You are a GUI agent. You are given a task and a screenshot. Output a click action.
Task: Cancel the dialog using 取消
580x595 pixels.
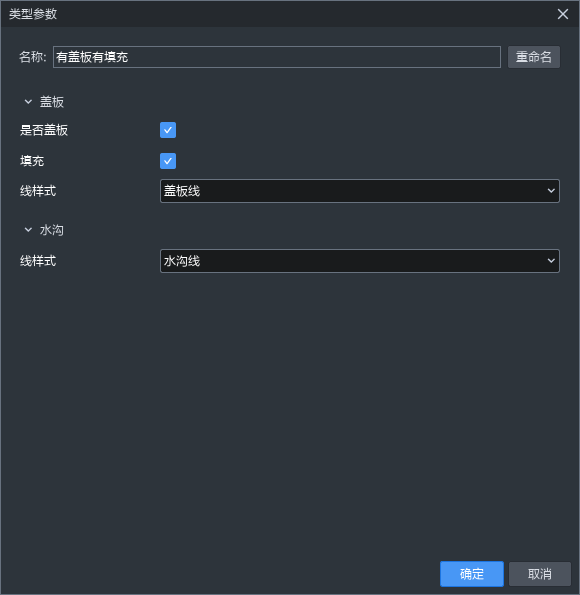(x=540, y=574)
